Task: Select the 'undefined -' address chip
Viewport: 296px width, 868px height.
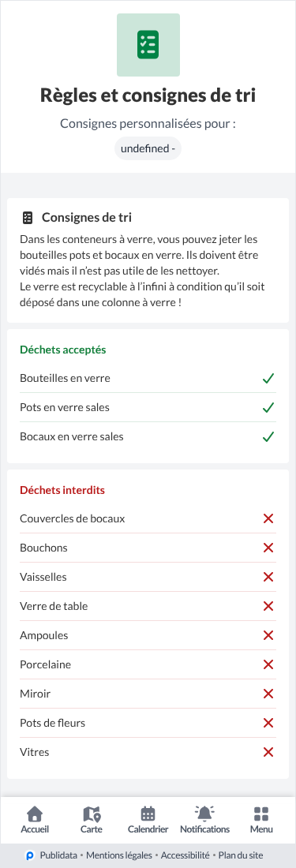Action: click(148, 148)
